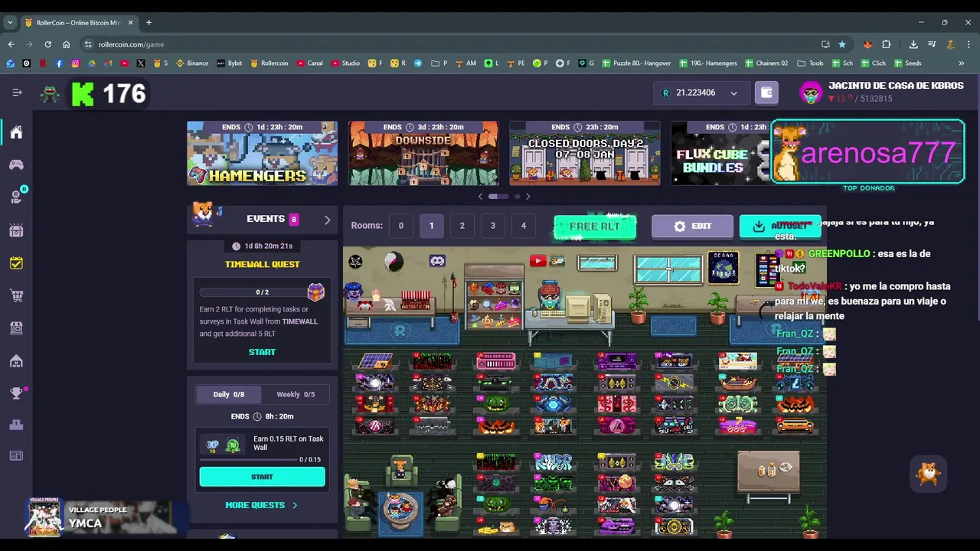Select the Daily 0/8 quests tab

[229, 394]
